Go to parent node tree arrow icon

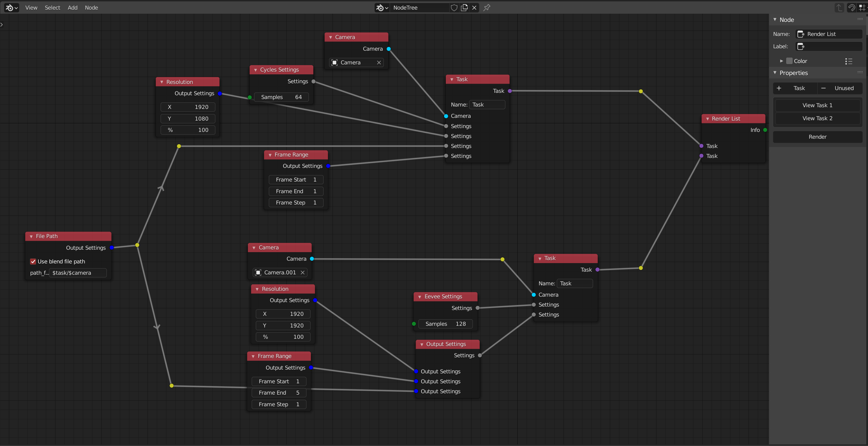(839, 8)
